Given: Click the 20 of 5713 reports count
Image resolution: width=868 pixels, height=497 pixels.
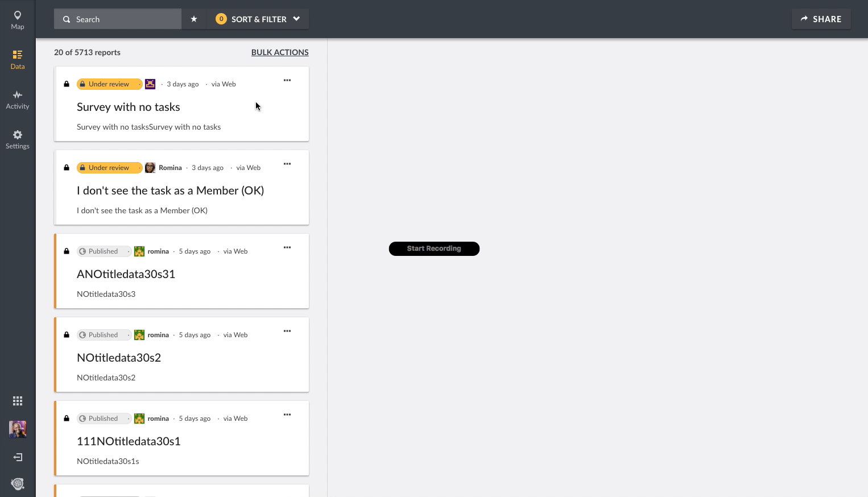Looking at the screenshot, I should [x=87, y=52].
